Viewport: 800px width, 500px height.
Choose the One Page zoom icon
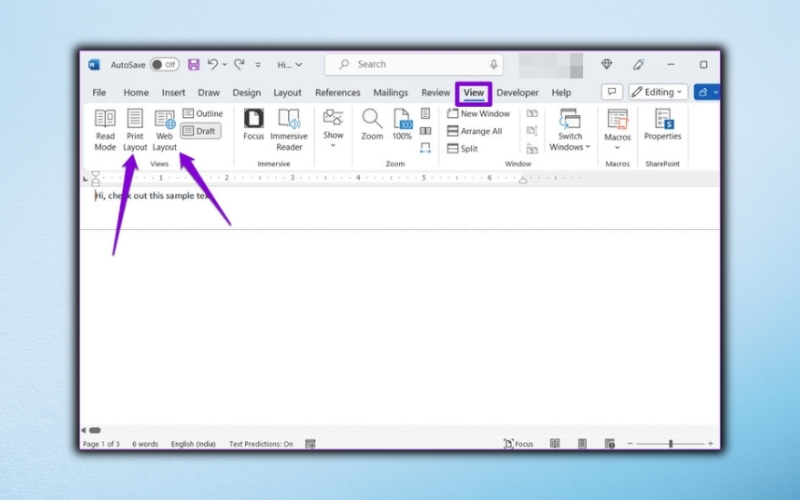tap(426, 113)
